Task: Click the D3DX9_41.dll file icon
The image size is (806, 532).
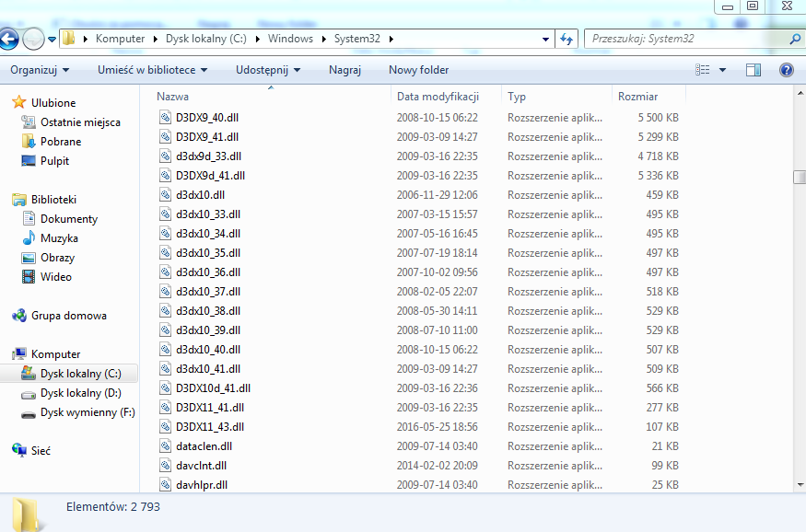Action: pos(165,137)
